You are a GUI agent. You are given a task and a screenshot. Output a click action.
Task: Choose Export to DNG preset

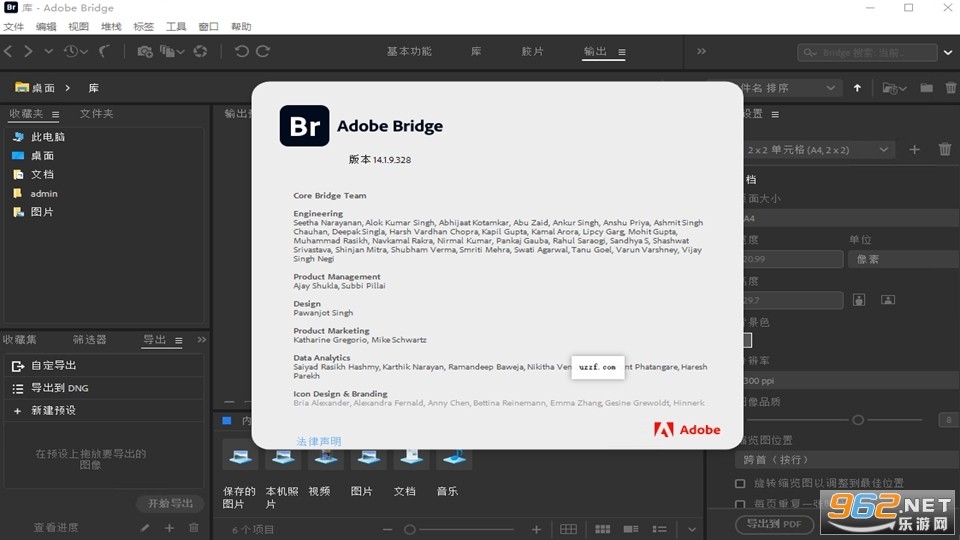point(104,388)
